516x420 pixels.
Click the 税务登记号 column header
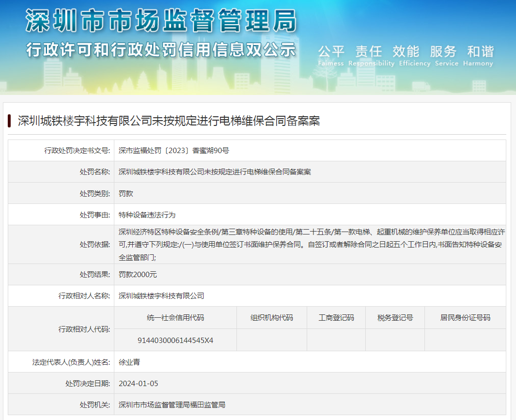coord(395,318)
